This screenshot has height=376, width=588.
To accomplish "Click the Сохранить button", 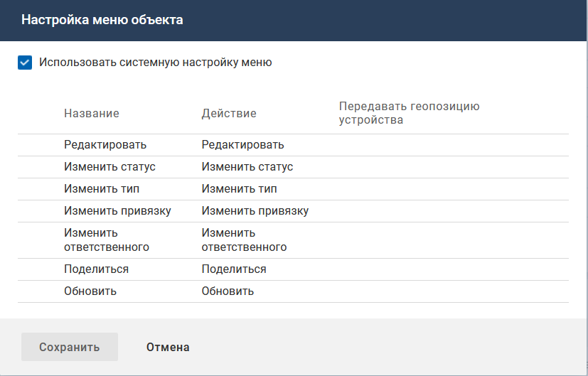I will pos(70,348).
